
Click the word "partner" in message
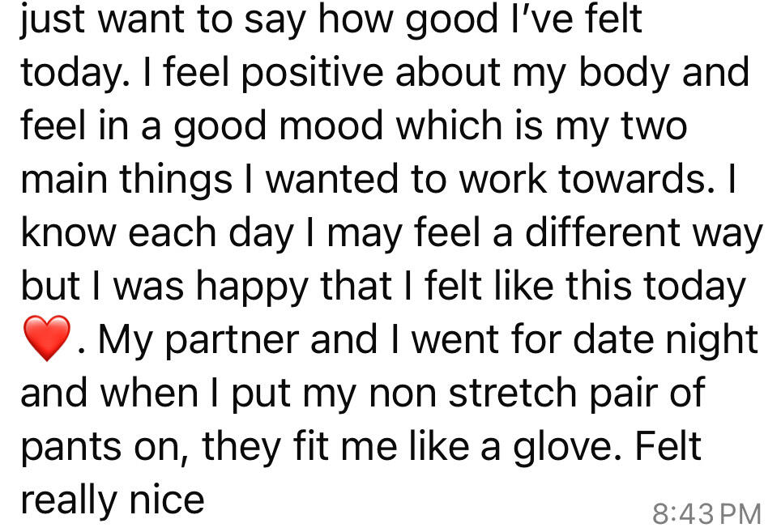point(233,342)
